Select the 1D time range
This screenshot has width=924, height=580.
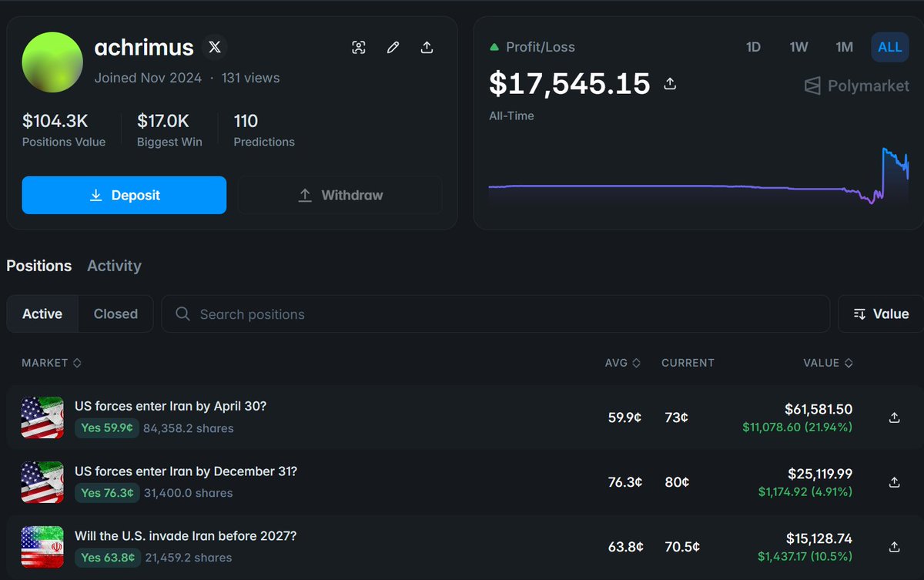[753, 47]
